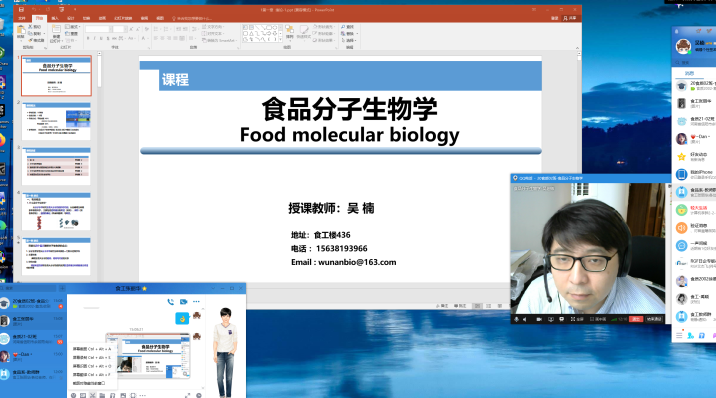The height and width of the screenshot is (398, 716).
Task: Send a file with the folder icon in QQ chat
Action: pyautogui.click(x=102, y=395)
